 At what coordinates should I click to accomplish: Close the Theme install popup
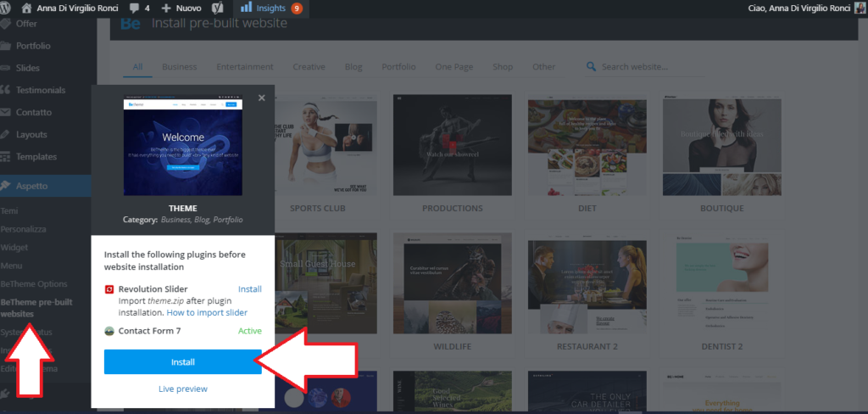tap(262, 98)
